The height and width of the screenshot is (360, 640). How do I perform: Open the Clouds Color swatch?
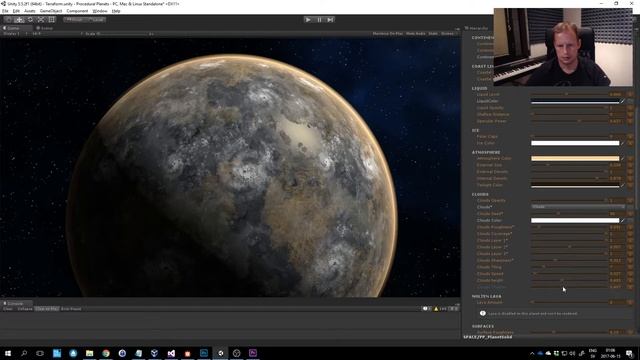(575, 220)
